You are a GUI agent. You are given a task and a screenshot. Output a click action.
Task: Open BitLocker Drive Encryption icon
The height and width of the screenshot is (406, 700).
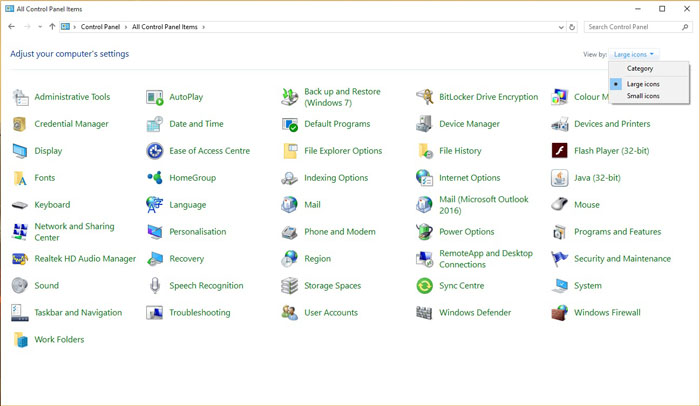tap(425, 97)
